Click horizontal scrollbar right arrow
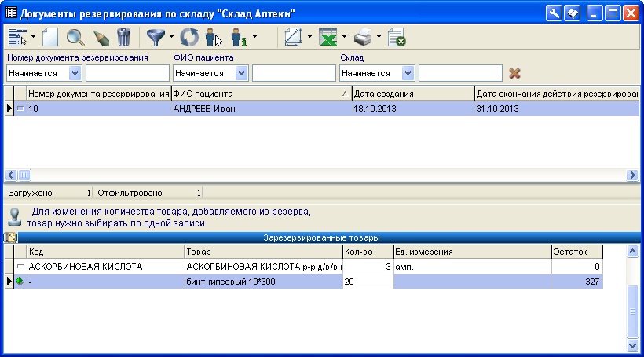Image resolution: width=644 pixels, height=357 pixels. coord(633,175)
